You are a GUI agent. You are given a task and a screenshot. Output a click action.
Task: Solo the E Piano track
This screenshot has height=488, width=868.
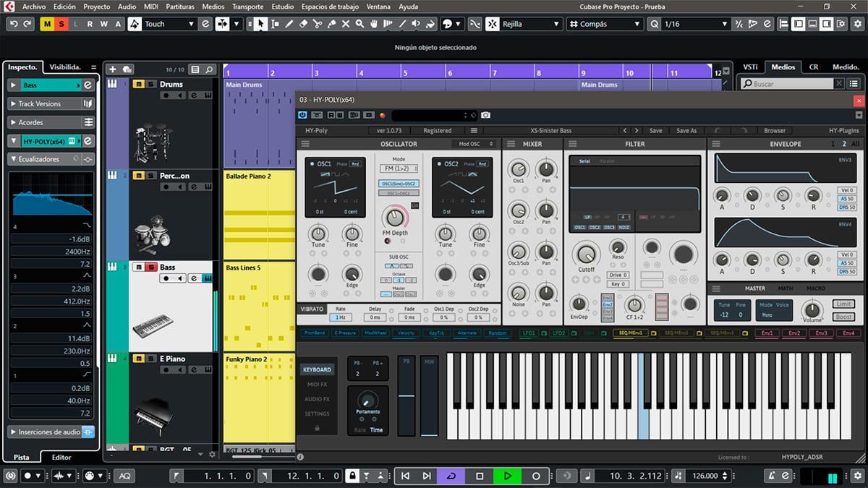tap(150, 359)
